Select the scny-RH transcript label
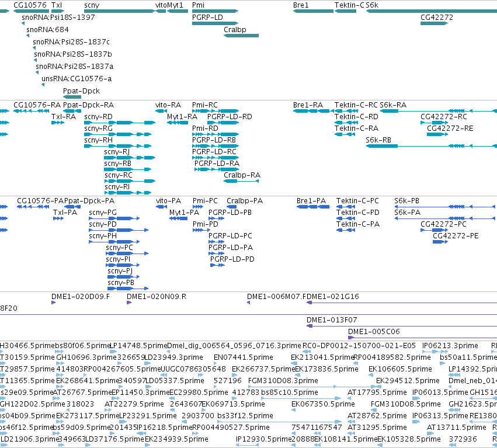Screen dimensions: 497x448 pyautogui.click(x=98, y=140)
